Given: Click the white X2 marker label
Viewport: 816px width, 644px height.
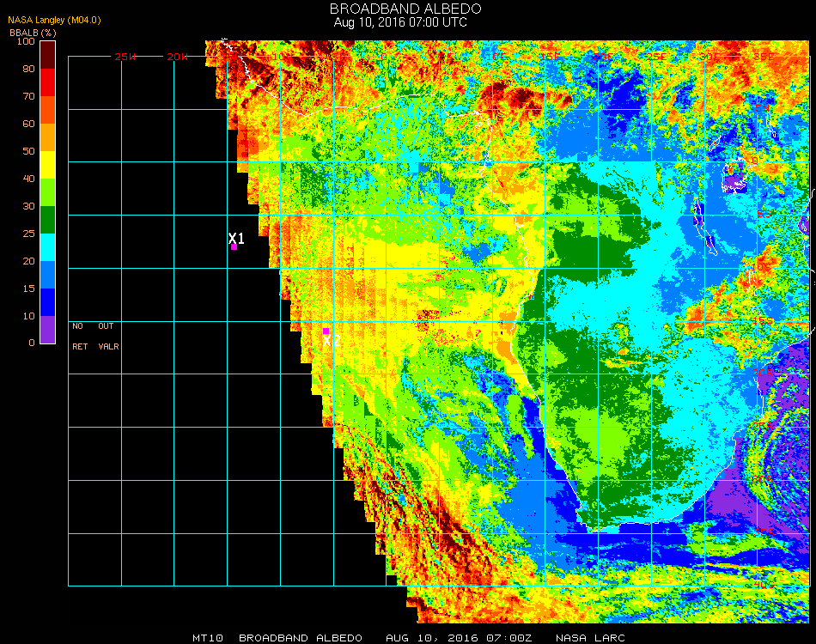Looking at the screenshot, I should click(x=332, y=341).
